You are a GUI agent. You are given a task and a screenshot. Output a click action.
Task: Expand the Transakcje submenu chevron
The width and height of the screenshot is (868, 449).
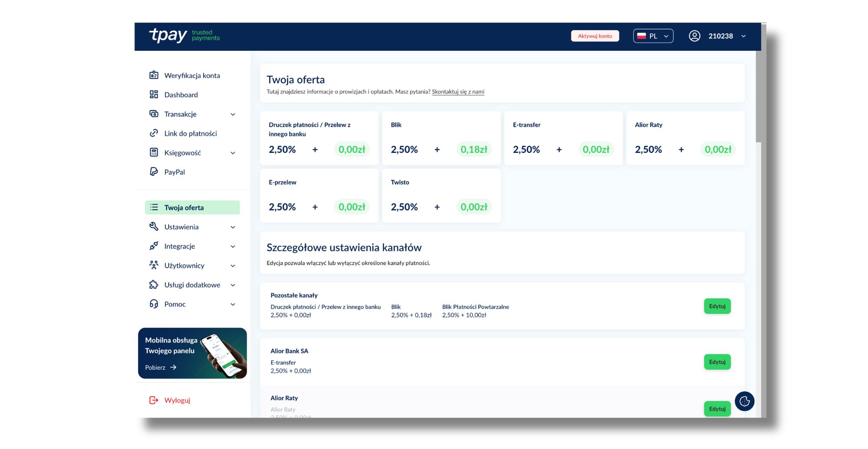point(233,115)
